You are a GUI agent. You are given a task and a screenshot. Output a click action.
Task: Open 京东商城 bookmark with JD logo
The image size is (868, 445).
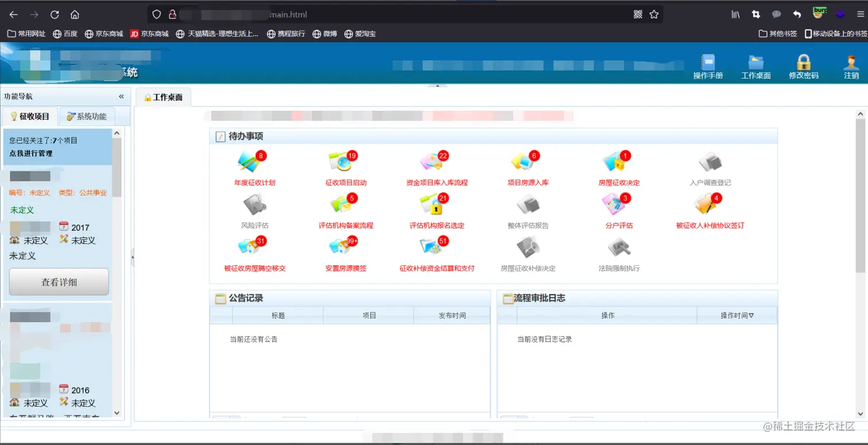pos(149,34)
